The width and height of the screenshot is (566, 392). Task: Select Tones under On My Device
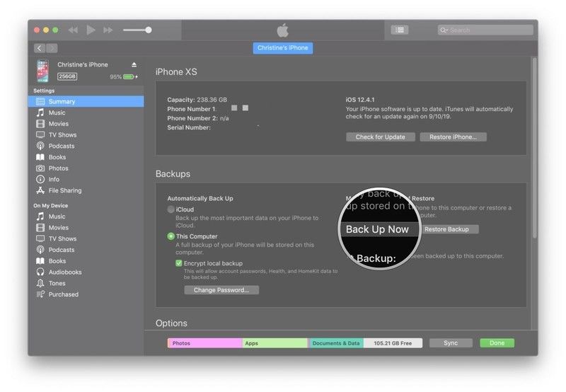(x=57, y=283)
